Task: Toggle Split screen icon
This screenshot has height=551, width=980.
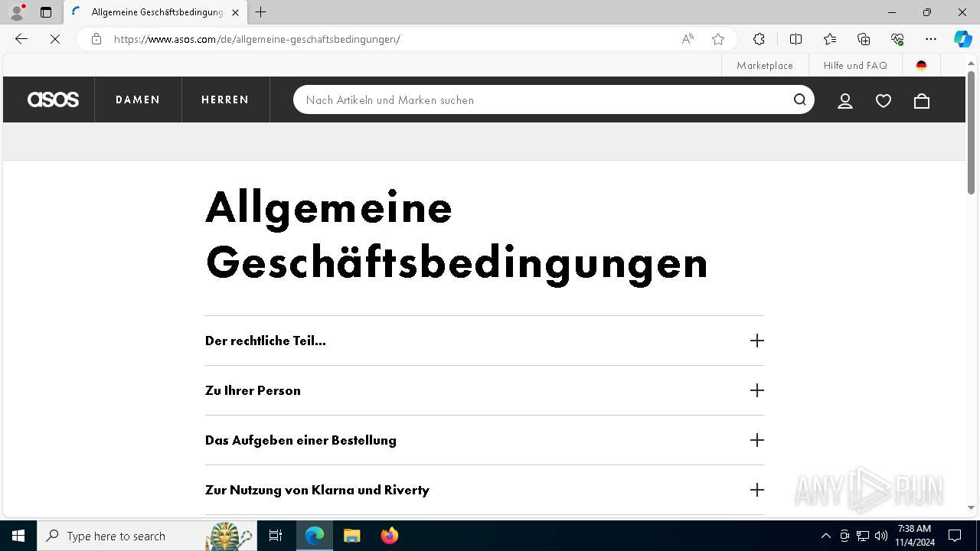Action: (x=795, y=39)
